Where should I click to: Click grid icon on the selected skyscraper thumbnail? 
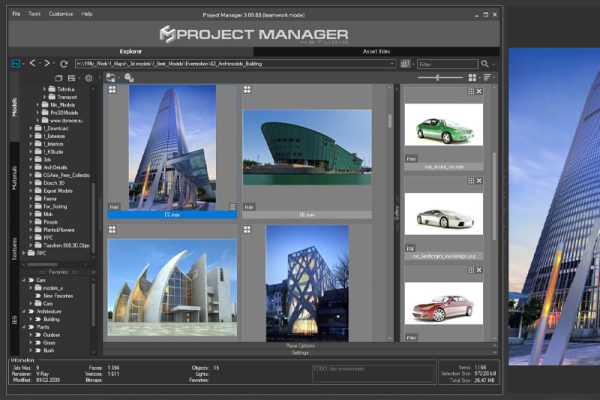(112, 90)
